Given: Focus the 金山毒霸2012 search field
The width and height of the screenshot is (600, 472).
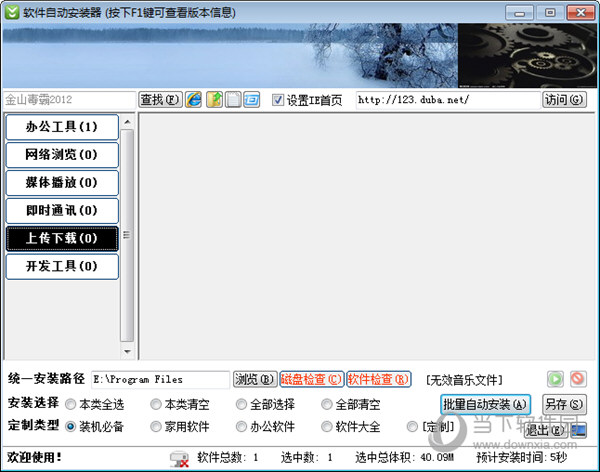Looking at the screenshot, I should click(69, 100).
